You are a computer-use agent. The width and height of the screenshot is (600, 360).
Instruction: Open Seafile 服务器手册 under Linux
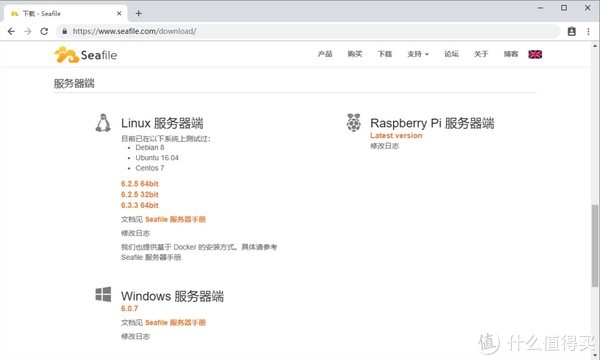[x=175, y=219]
